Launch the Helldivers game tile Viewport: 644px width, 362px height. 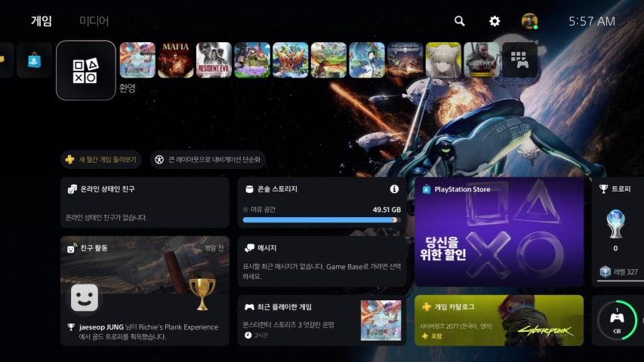[405, 60]
